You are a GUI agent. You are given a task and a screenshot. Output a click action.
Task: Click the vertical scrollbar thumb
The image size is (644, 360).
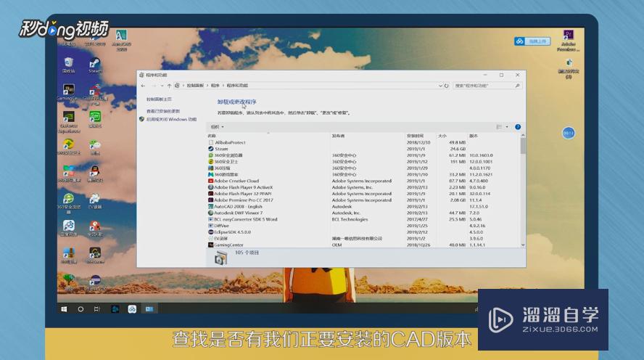click(523, 146)
